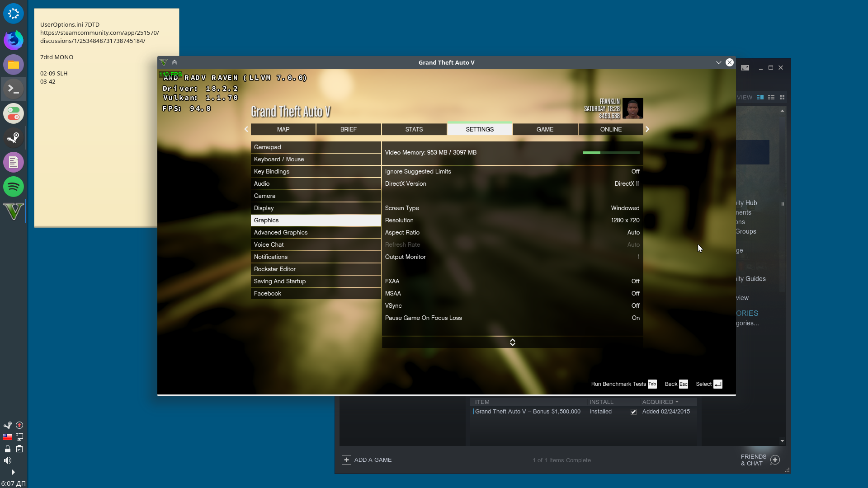Expand hidden tray icons arrow
This screenshot has height=488, width=868.
pos(13,472)
